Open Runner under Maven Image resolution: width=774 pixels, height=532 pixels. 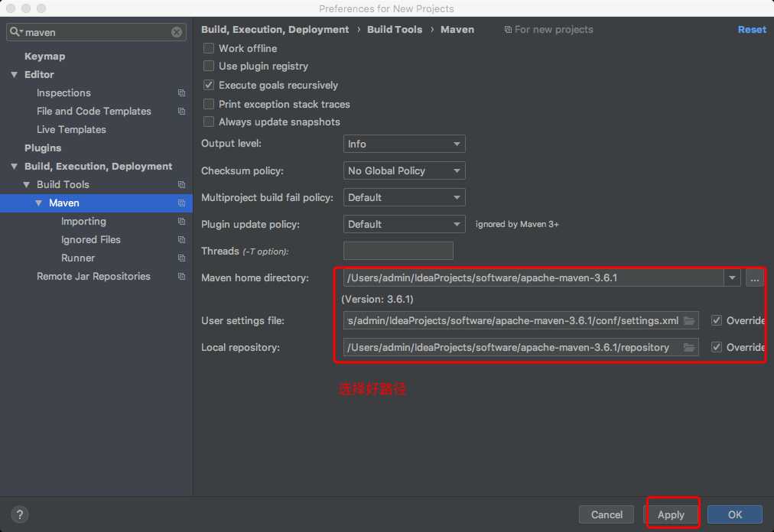click(x=78, y=258)
